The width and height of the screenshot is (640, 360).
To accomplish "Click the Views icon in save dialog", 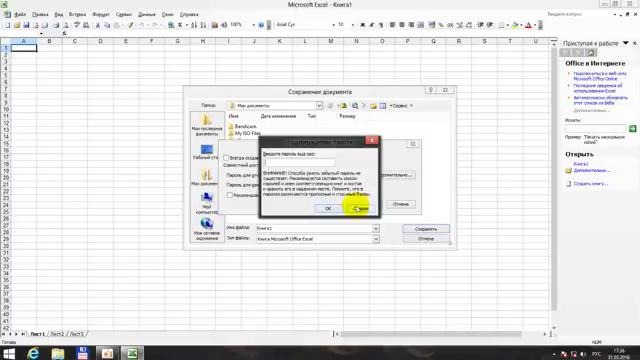I will pyautogui.click(x=383, y=106).
